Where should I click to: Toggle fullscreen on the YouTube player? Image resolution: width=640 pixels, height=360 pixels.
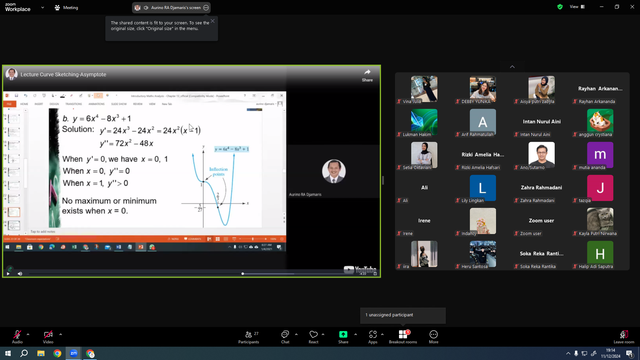click(375, 273)
